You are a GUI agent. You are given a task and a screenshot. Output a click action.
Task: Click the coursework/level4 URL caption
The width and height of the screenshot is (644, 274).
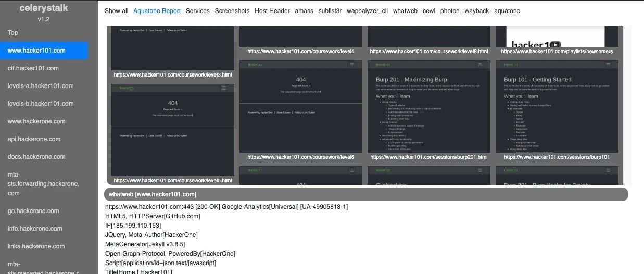point(301,52)
